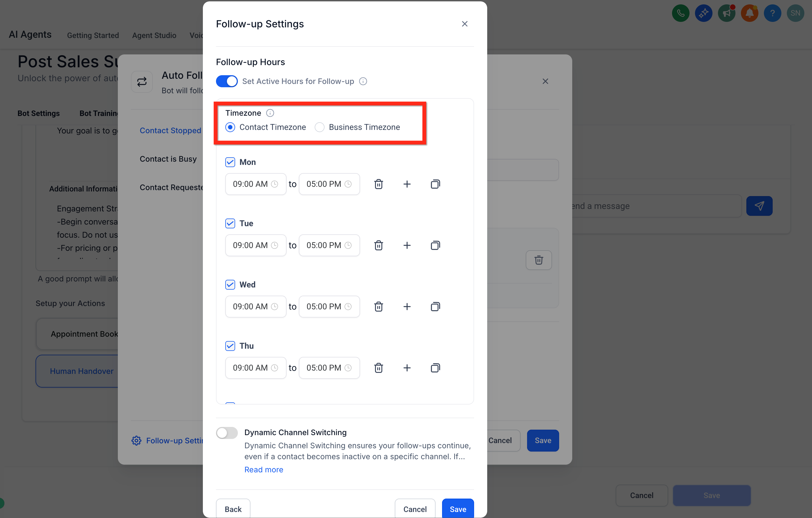
Task: Open Thursday start time 09:00 AM picker
Action: [256, 368]
